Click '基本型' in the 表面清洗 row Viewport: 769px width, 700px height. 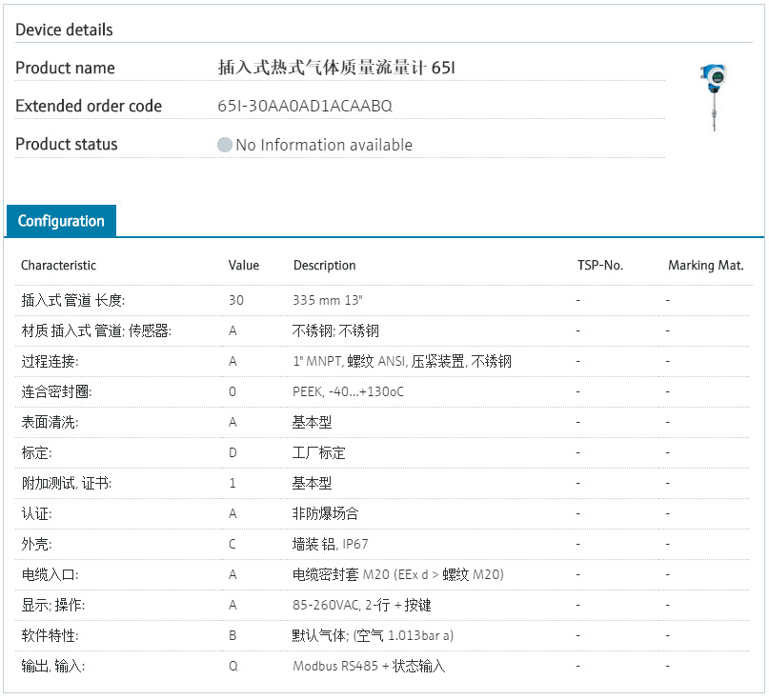pyautogui.click(x=312, y=422)
